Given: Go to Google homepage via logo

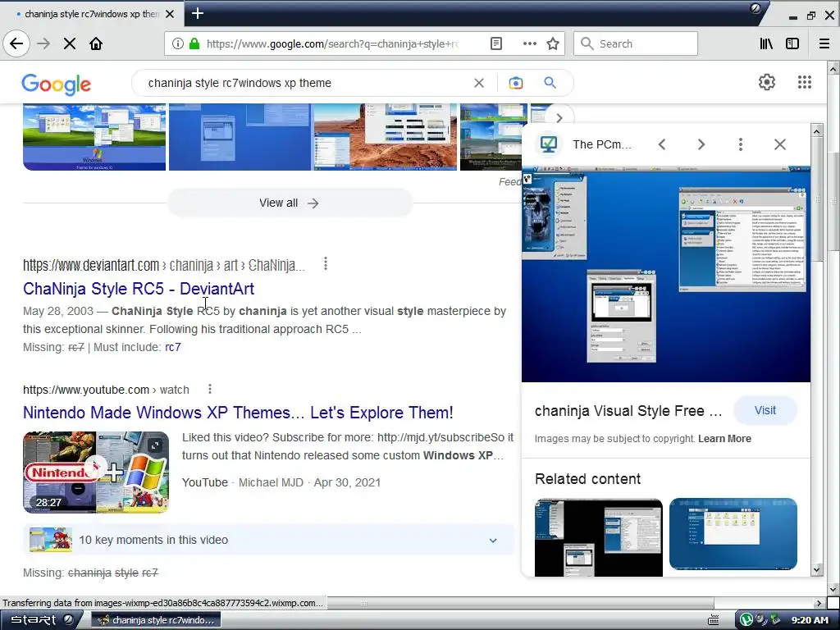Looking at the screenshot, I should pyautogui.click(x=57, y=84).
